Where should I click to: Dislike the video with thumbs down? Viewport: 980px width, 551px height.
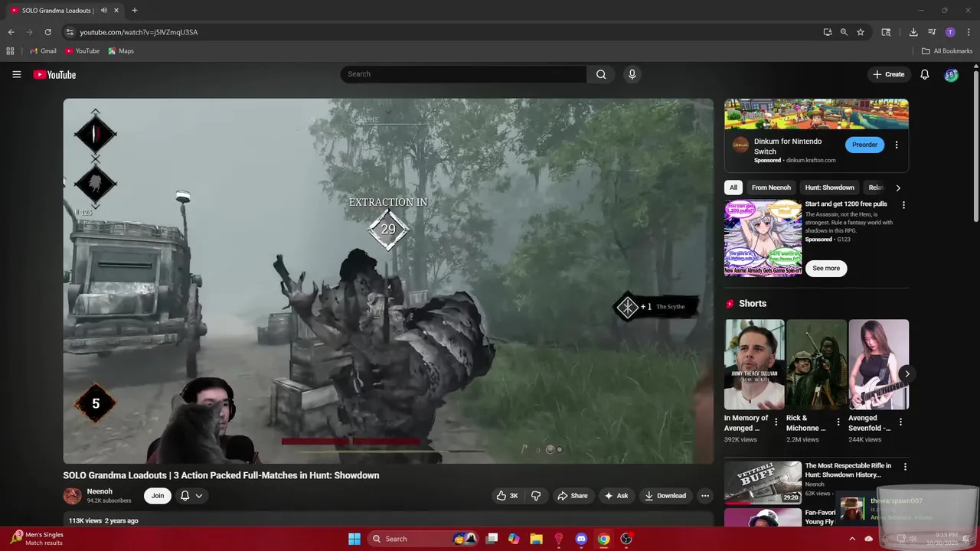(x=536, y=496)
